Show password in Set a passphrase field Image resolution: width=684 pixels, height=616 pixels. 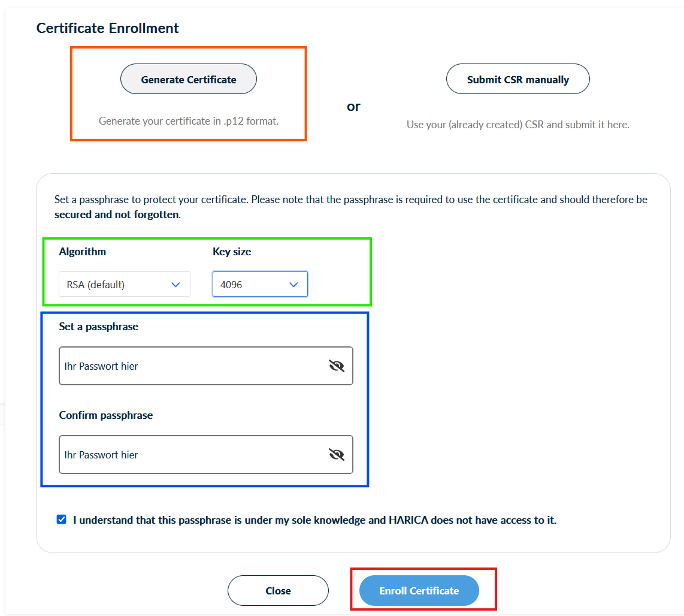pos(337,366)
